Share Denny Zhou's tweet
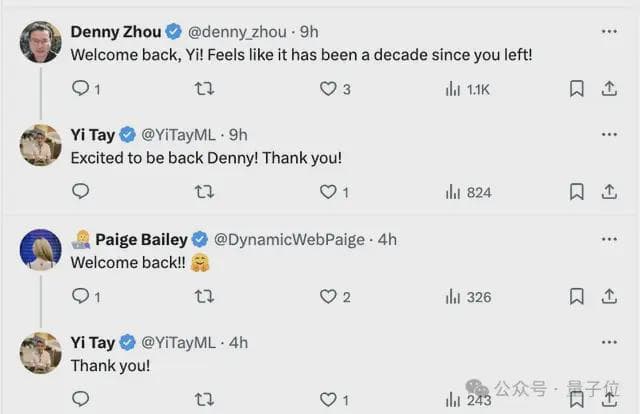This screenshot has width=640, height=414. pyautogui.click(x=609, y=89)
